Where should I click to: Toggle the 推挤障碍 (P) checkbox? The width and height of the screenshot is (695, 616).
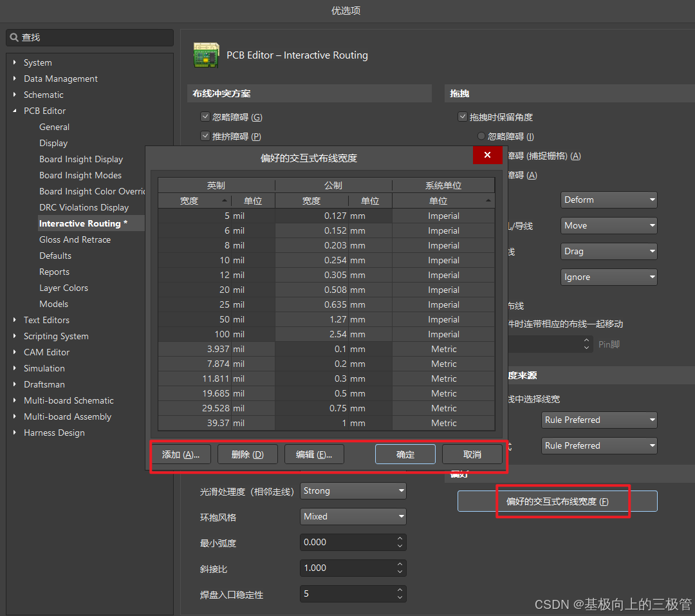click(x=205, y=136)
